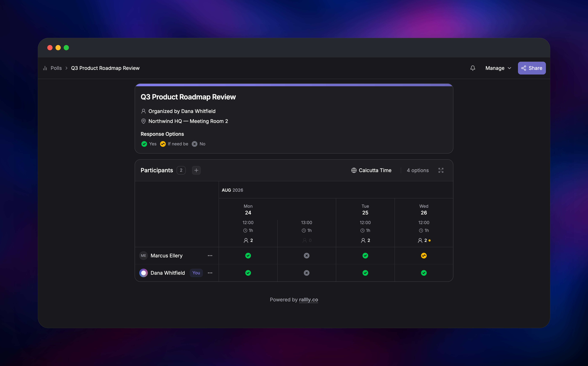588x366 pixels.
Task: Click the 13:00 zero vote count
Action: tap(307, 240)
